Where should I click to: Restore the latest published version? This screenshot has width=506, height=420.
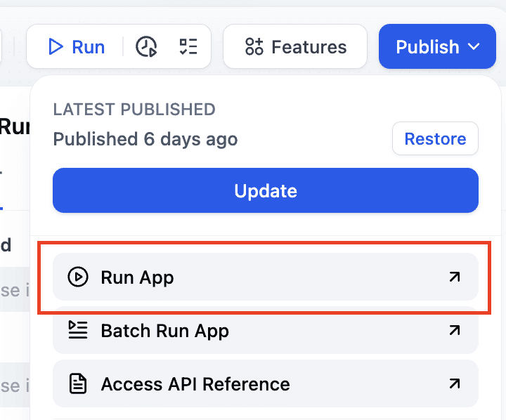(435, 139)
